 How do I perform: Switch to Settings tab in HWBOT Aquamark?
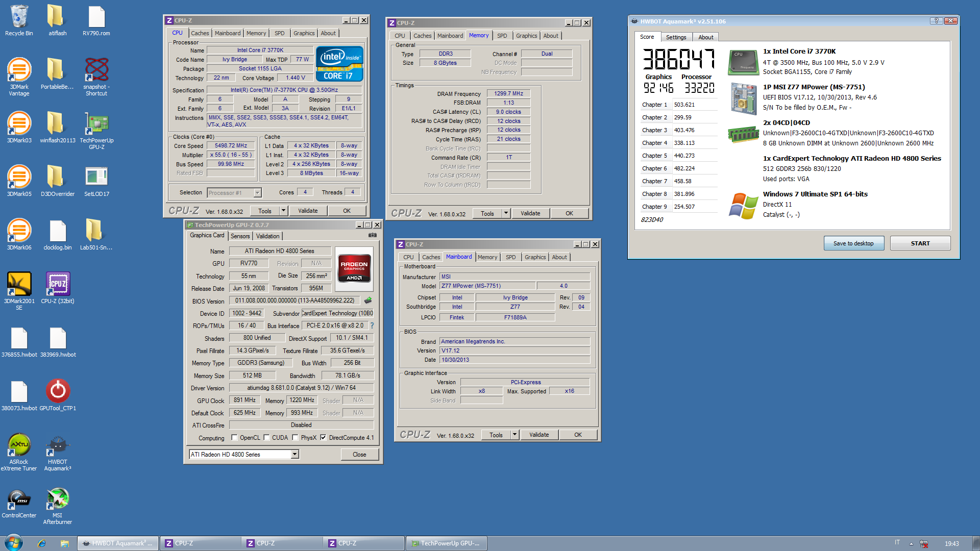[676, 37]
